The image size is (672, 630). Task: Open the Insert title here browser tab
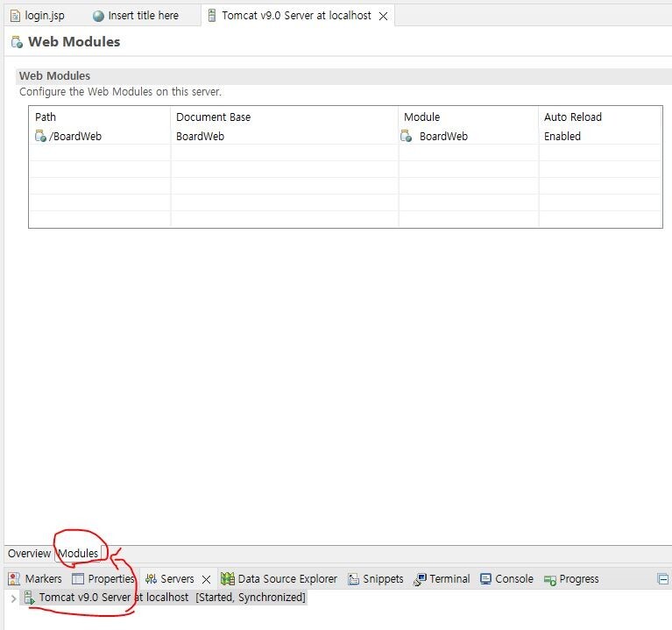pos(136,16)
